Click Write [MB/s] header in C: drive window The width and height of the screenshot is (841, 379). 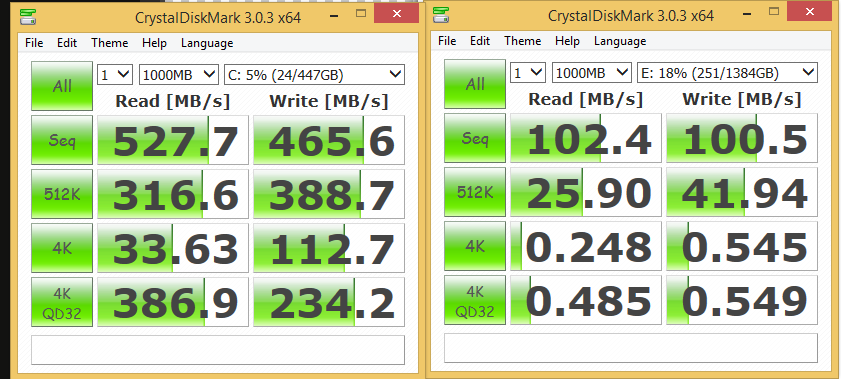(329, 101)
